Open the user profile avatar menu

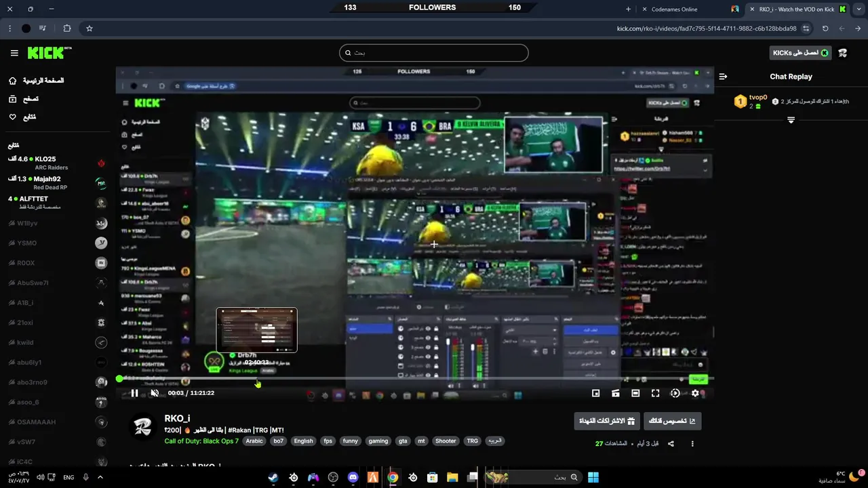[843, 53]
